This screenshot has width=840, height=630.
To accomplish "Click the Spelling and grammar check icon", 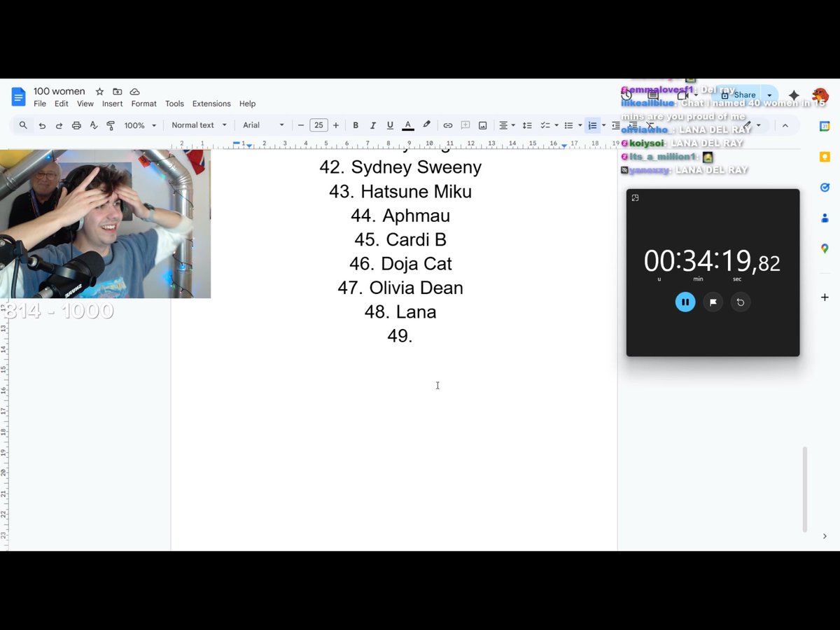I will [94, 125].
